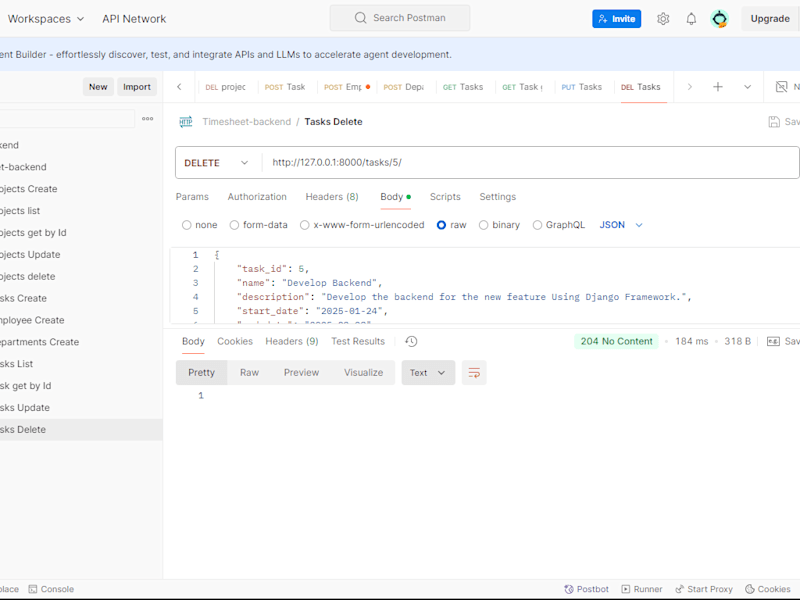Open sidebar request ending in 'sks Update'
This screenshot has width=800, height=600.
[81, 408]
